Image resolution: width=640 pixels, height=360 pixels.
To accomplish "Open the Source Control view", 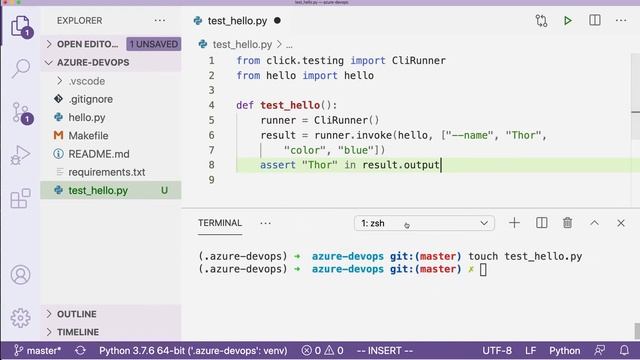I will [x=21, y=113].
